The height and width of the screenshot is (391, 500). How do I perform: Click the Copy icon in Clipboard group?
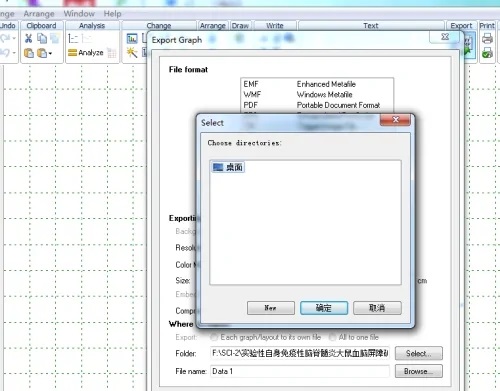42,39
